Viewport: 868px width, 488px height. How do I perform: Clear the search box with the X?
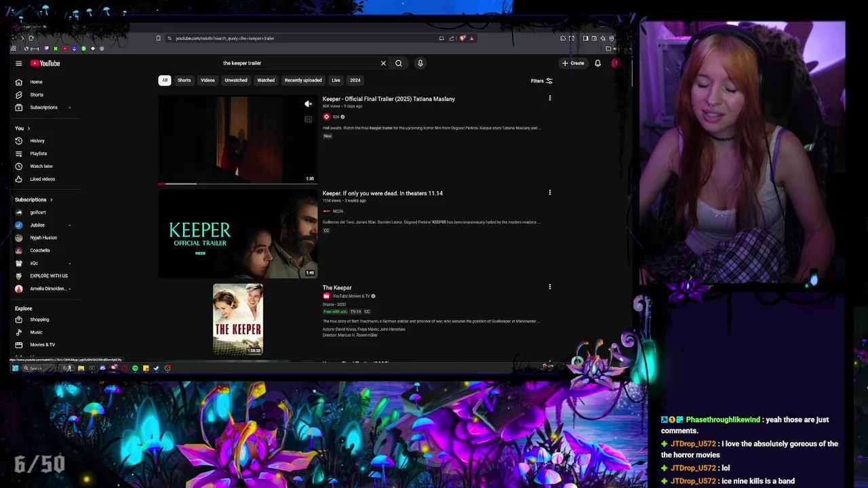[383, 63]
